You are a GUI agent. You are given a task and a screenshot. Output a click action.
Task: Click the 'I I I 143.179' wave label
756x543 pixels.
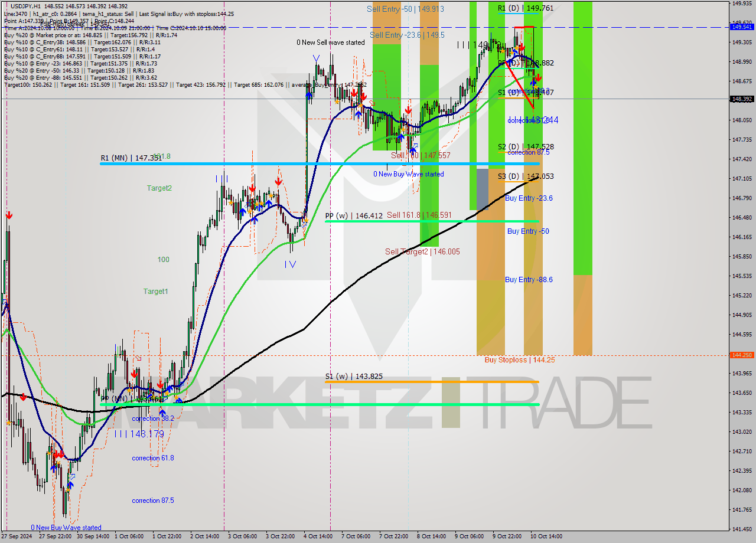coord(139,434)
